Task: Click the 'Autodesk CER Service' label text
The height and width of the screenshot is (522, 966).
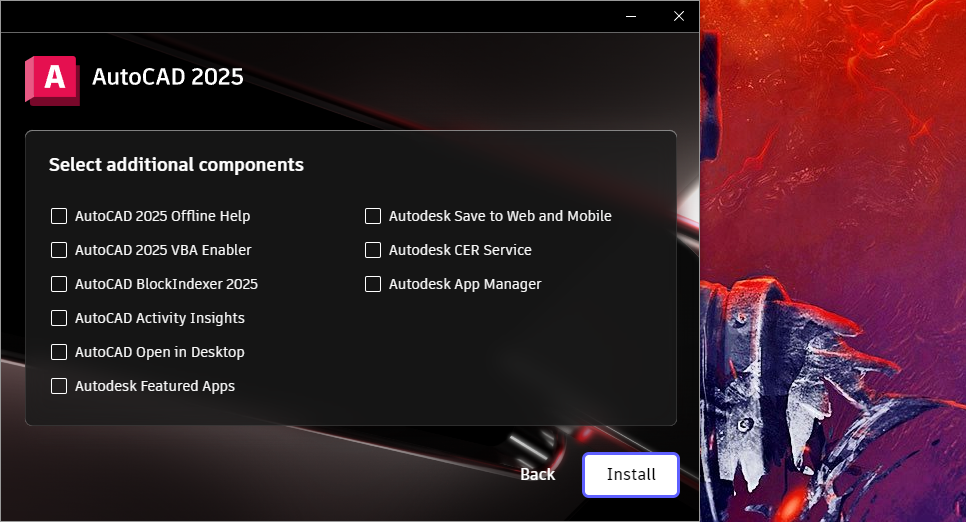Action: point(460,250)
